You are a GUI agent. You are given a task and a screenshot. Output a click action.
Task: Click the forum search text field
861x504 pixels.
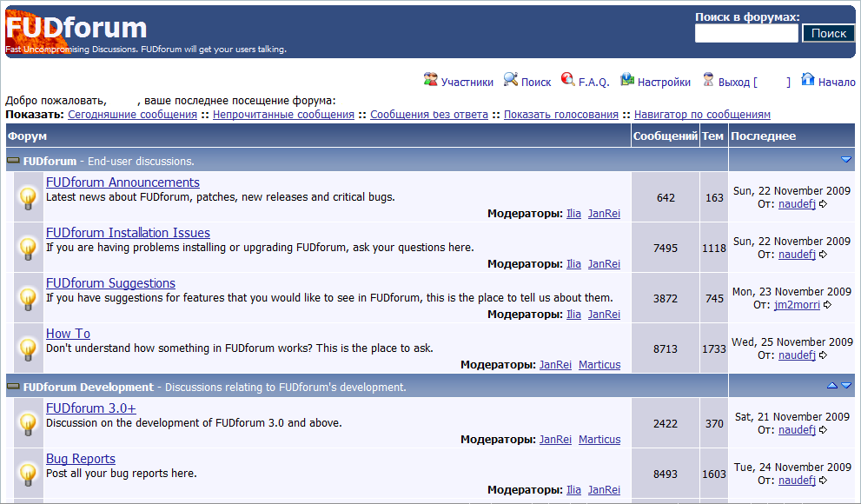pos(746,34)
